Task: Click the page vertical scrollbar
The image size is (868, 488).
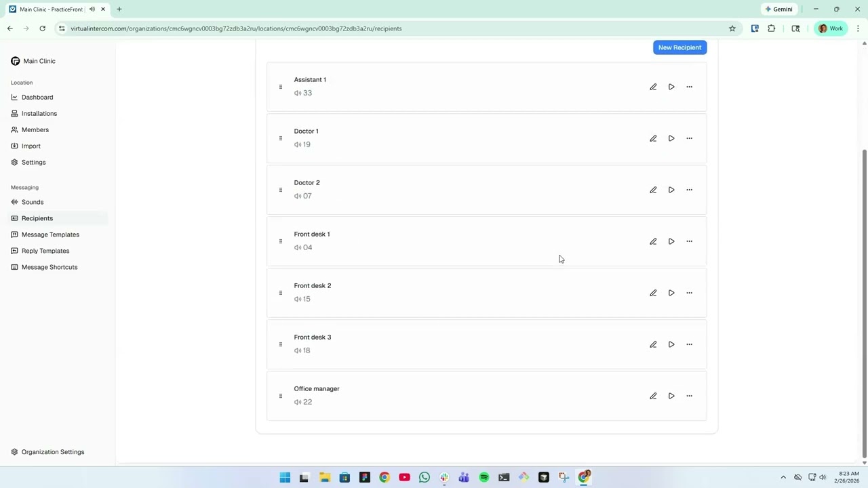Action: [864, 303]
